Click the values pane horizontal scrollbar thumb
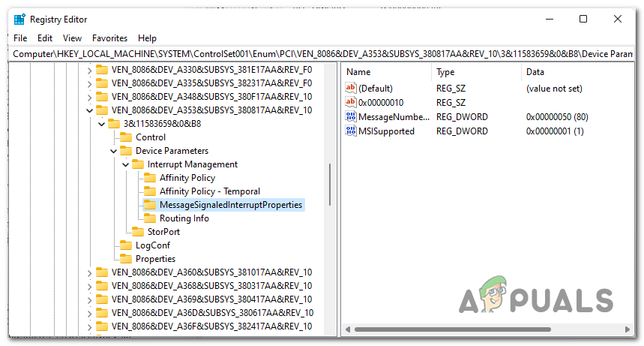 tap(453, 329)
